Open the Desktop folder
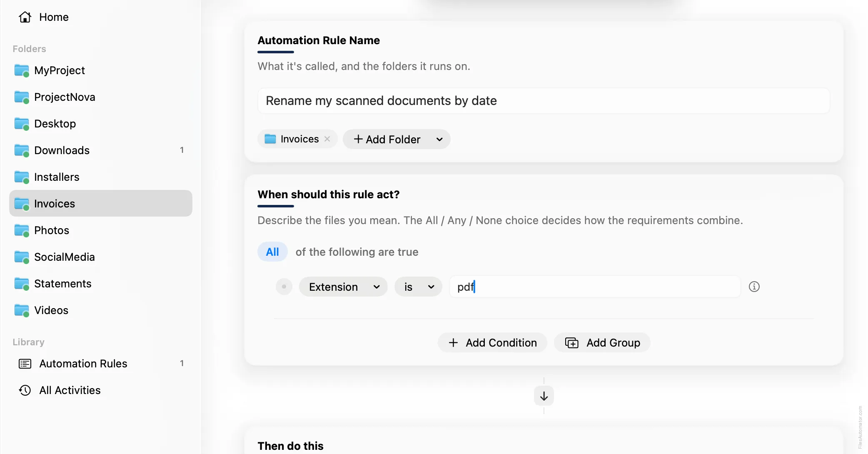 pyautogui.click(x=100, y=124)
